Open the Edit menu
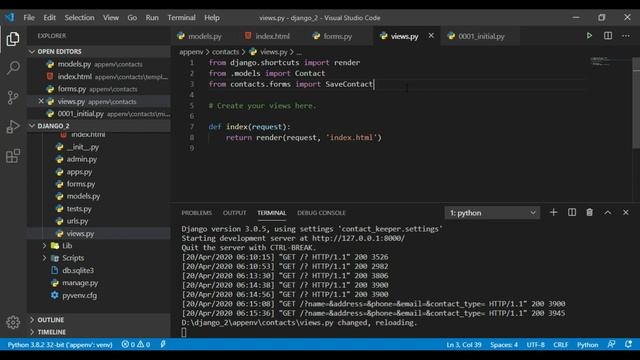This screenshot has height=360, width=640. pos(49,18)
